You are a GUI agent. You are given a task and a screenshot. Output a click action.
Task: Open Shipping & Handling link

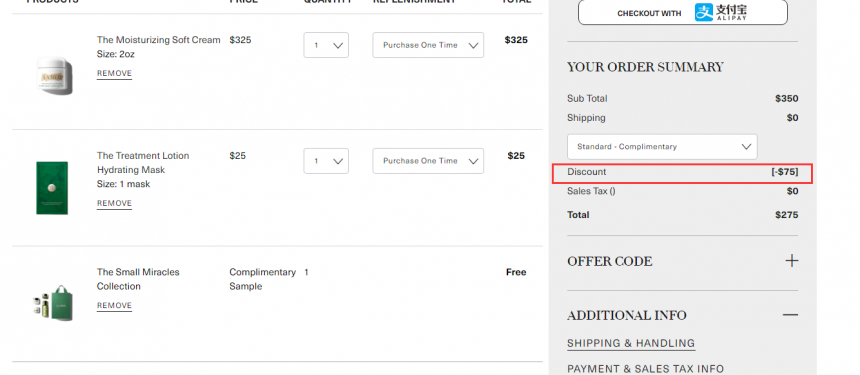click(x=631, y=344)
